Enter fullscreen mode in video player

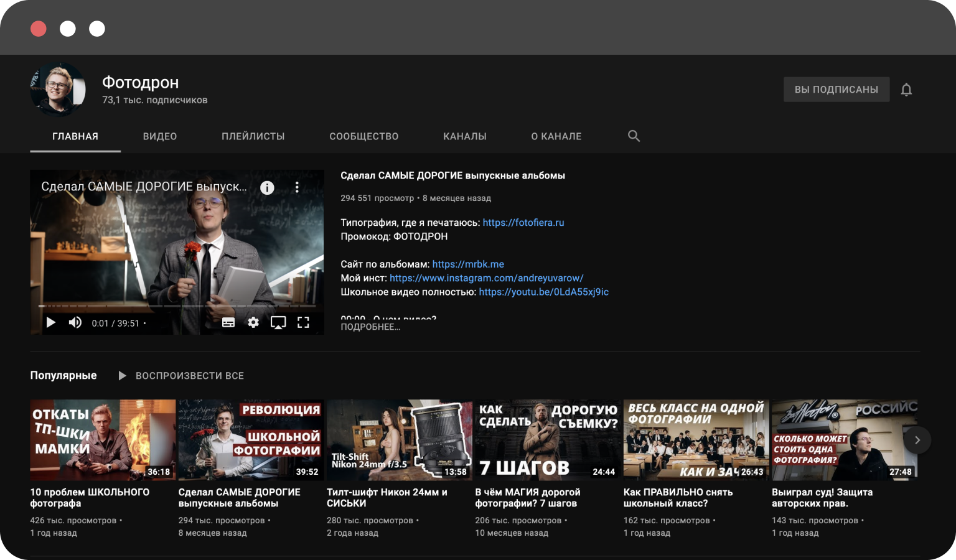coord(303,322)
